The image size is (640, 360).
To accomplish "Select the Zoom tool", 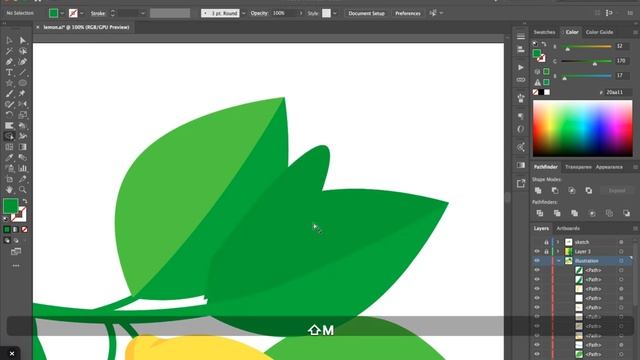I will (22, 189).
